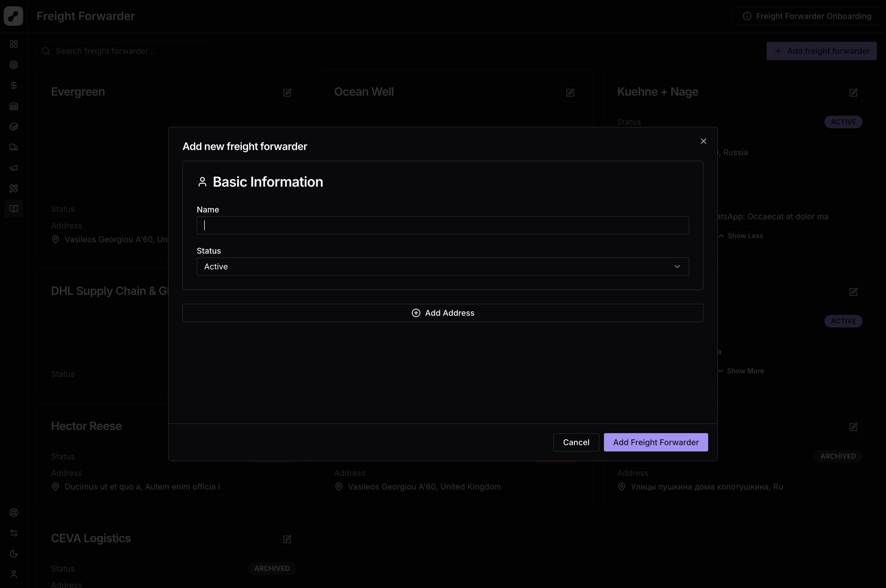Open the list document sidebar icon
The width and height of the screenshot is (886, 588).
14,106
